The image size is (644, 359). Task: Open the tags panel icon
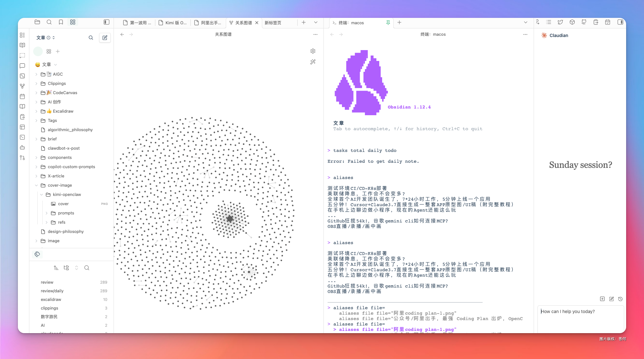coord(37,254)
